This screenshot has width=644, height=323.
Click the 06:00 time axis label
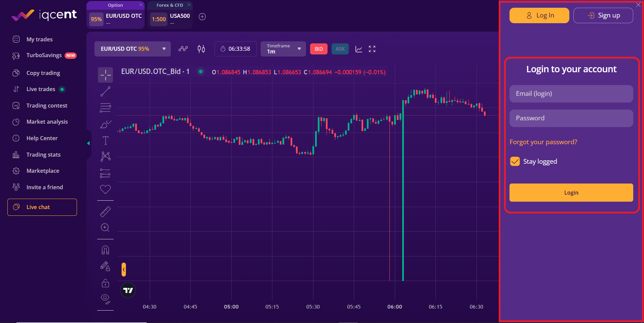[394, 307]
